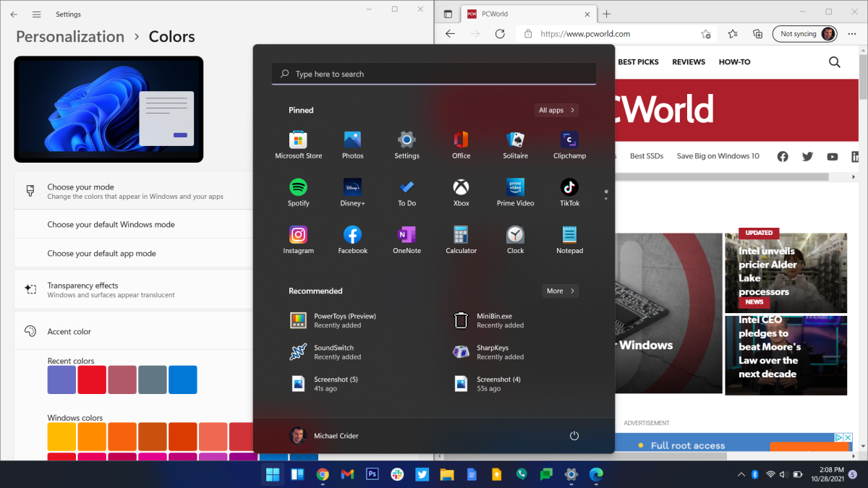
Task: Open Screenshot (5) recommended file
Action: click(324, 384)
